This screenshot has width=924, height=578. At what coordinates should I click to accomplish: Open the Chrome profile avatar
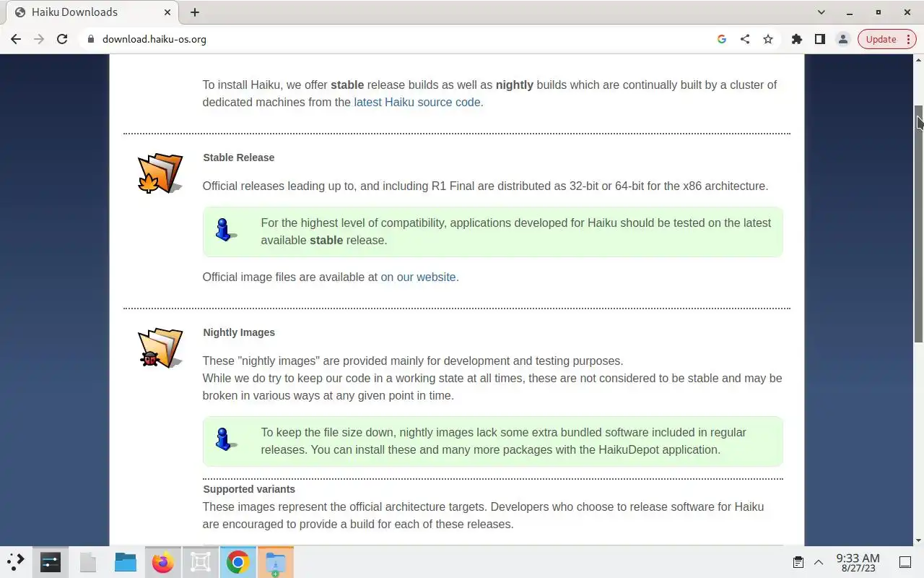[842, 39]
